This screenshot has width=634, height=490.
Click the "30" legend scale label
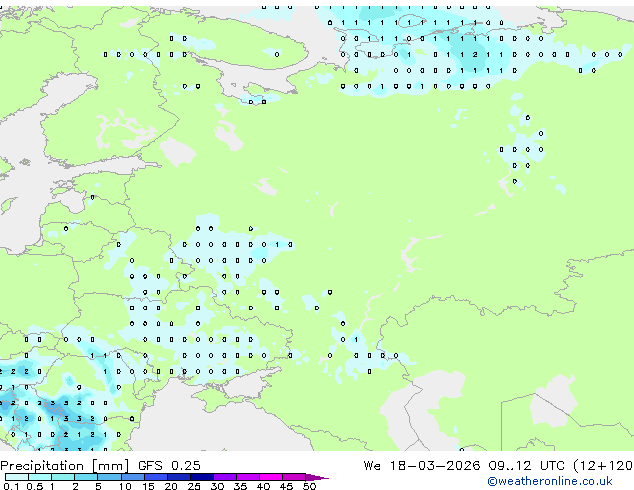217,486
